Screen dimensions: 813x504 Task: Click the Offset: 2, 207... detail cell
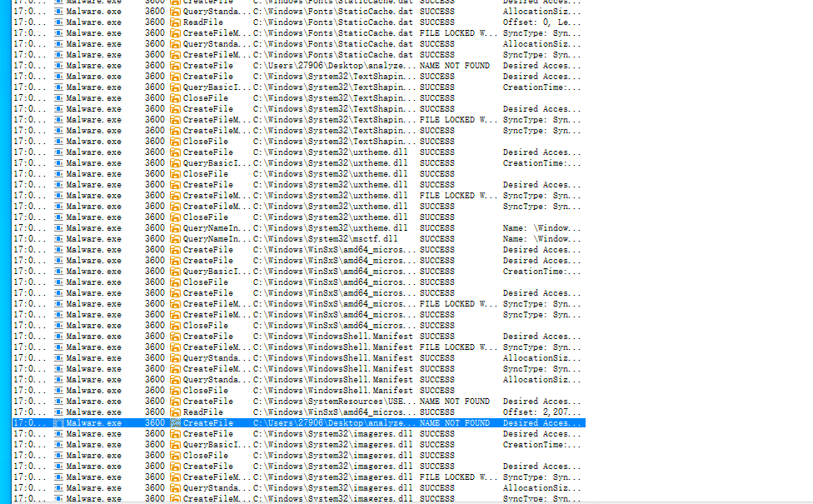point(541,412)
